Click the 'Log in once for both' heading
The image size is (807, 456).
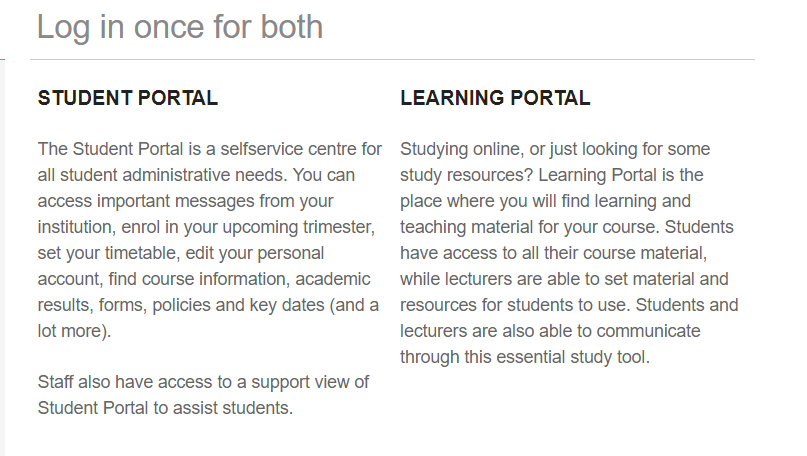tap(180, 27)
